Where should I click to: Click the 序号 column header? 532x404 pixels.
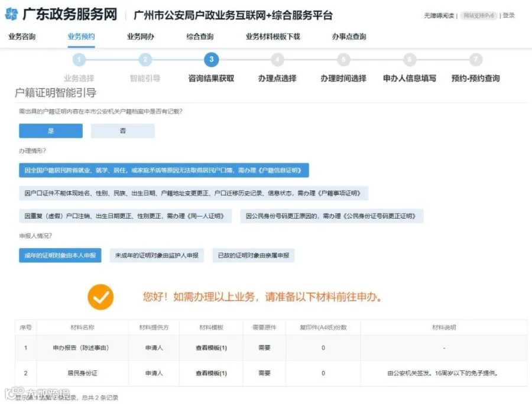coord(26,327)
